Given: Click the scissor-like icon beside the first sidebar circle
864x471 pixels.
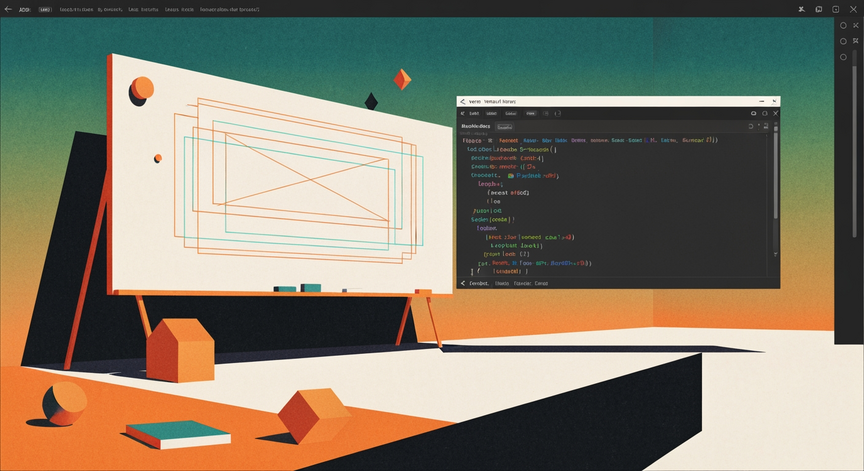Looking at the screenshot, I should (x=856, y=25).
